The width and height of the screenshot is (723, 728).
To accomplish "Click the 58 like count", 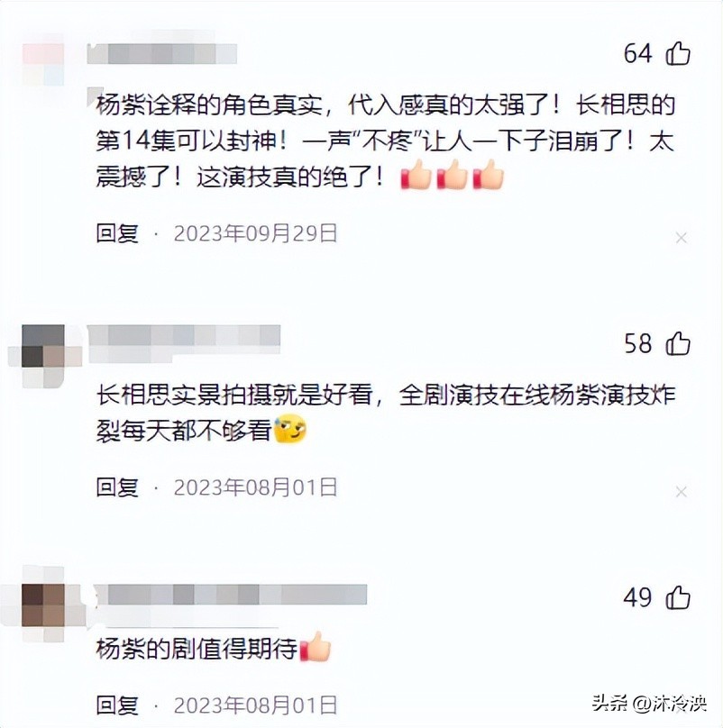I will (638, 343).
